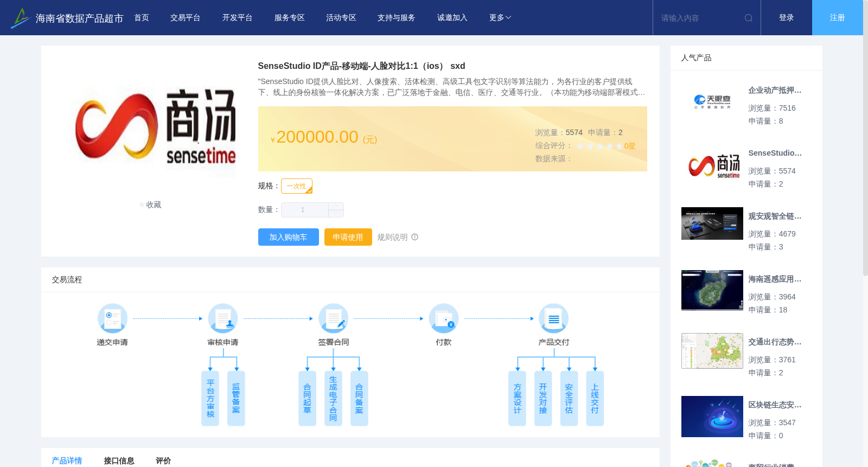Open the 开发平台 menu item
Image resolution: width=868 pixels, height=467 pixels.
[x=238, y=18]
